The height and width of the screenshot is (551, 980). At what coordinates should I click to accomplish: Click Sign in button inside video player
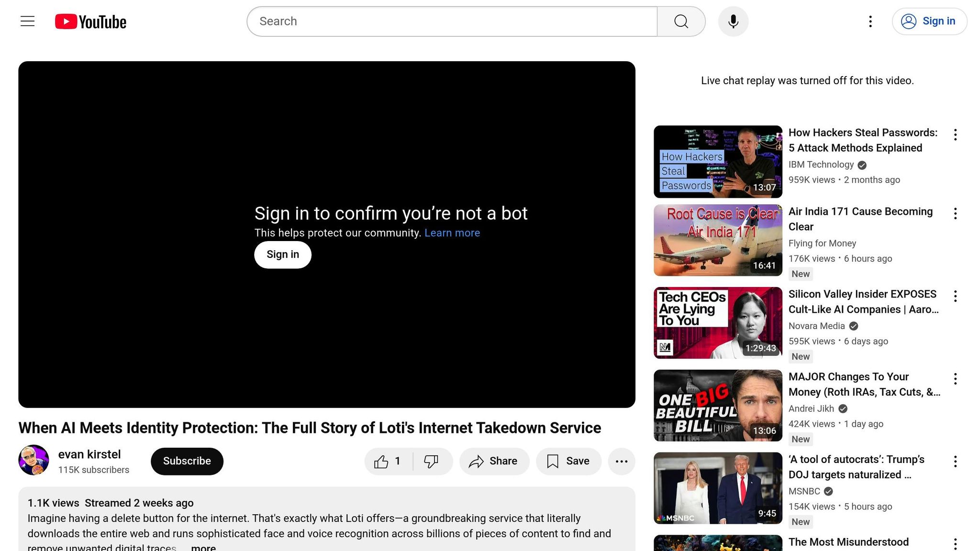tap(283, 255)
